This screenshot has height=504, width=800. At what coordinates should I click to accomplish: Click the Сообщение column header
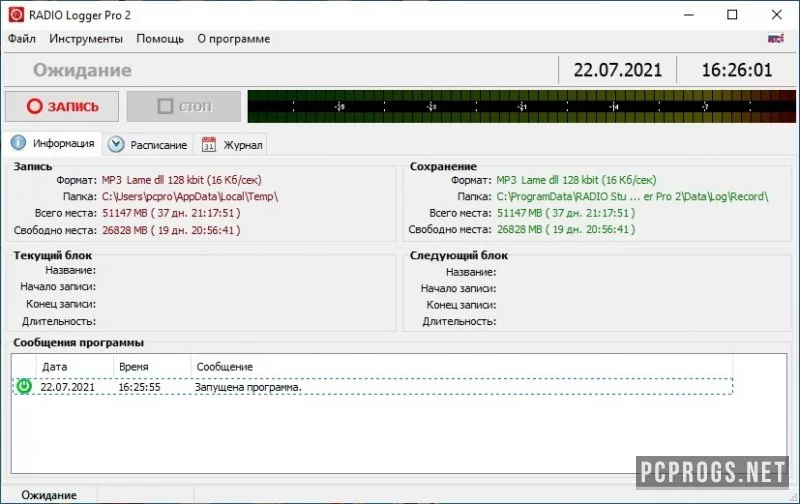[462, 366]
